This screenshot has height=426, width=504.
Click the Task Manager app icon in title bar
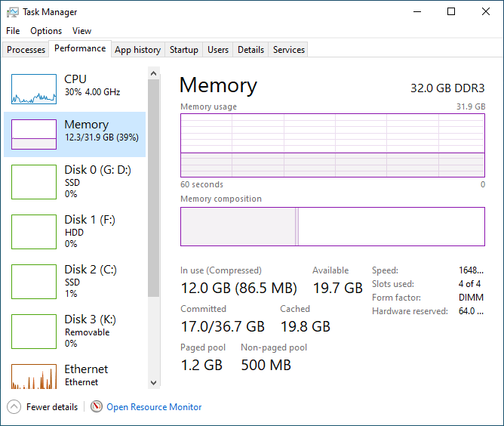13,12
